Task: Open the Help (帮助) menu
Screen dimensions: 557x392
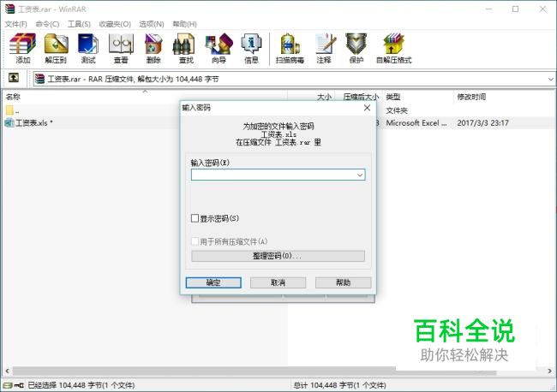Action: [184, 24]
